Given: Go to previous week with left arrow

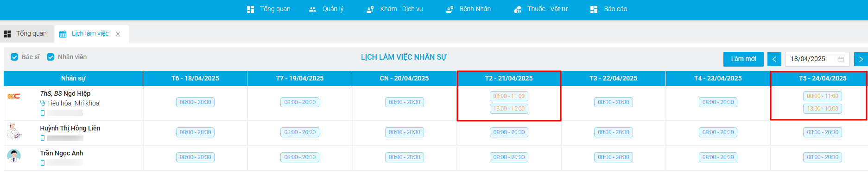Looking at the screenshot, I should pos(774,59).
